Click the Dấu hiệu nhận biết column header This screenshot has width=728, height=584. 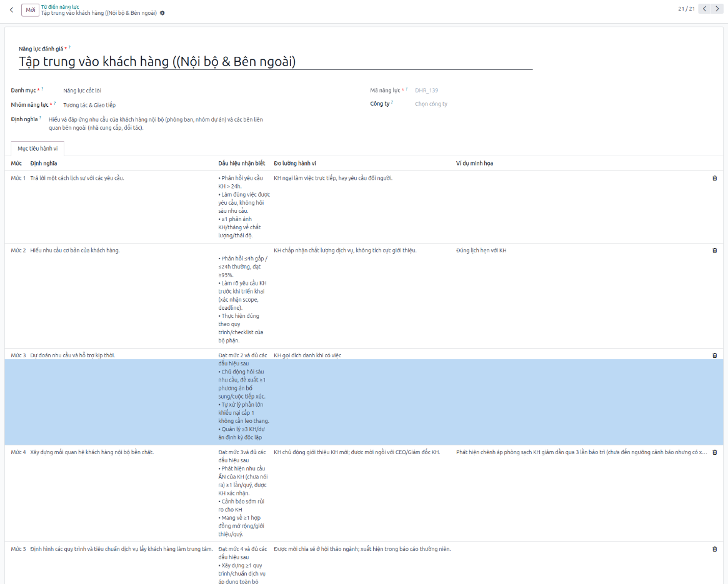241,164
